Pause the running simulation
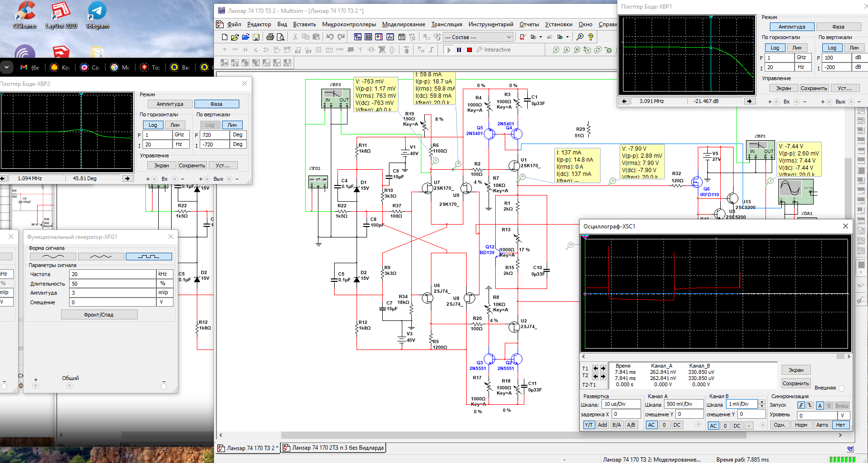Image resolution: width=868 pixels, height=463 pixels. click(x=459, y=50)
